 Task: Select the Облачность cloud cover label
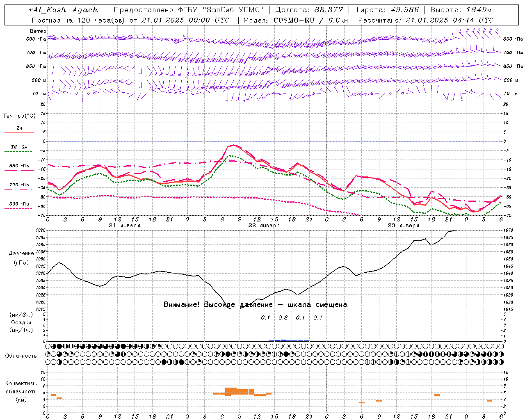(21, 356)
